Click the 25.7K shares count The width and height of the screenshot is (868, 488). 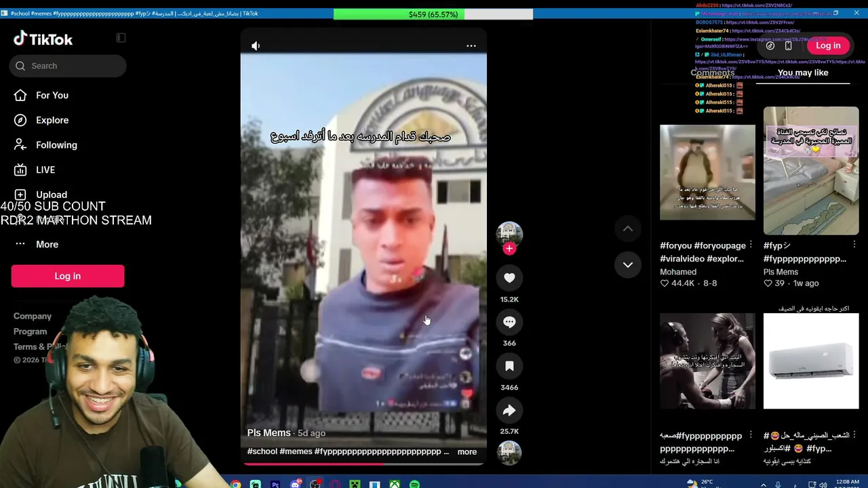509,432
